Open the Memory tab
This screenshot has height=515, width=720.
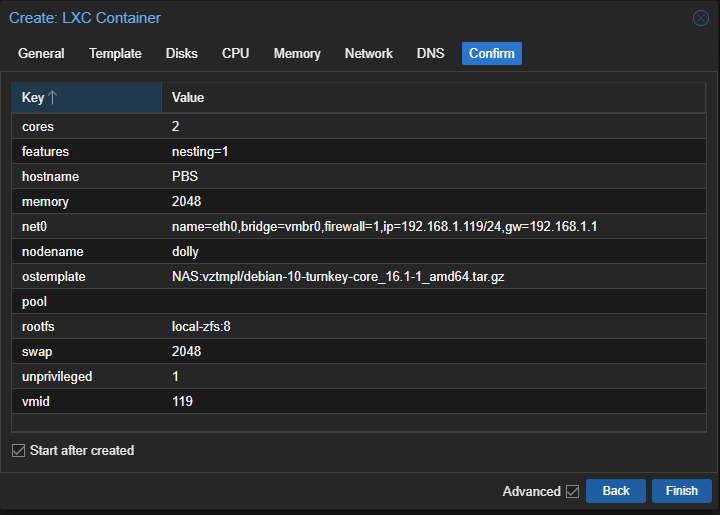297,54
